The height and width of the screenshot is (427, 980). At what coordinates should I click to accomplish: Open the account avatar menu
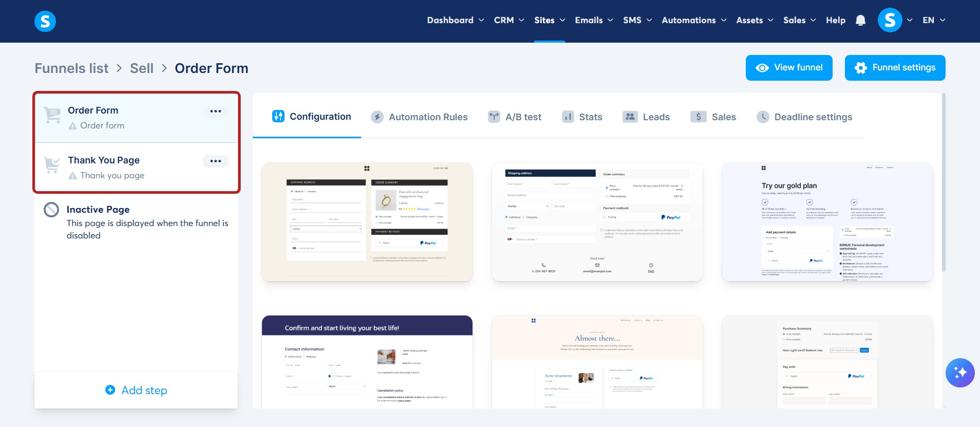[890, 20]
